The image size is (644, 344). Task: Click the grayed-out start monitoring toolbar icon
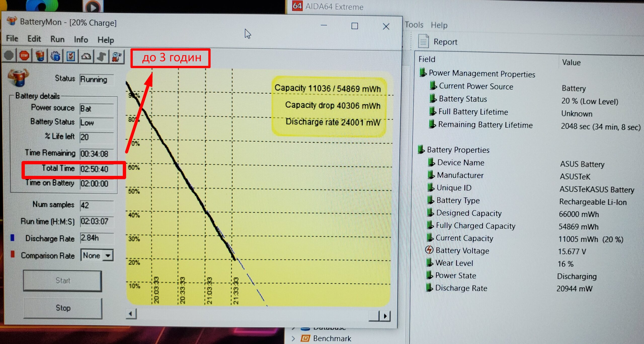[x=9, y=56]
